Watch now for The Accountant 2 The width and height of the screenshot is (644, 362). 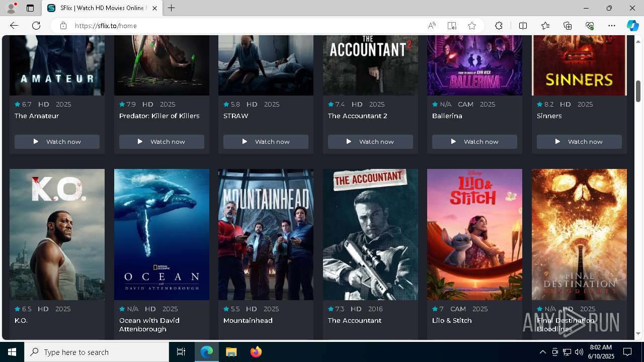[370, 142]
